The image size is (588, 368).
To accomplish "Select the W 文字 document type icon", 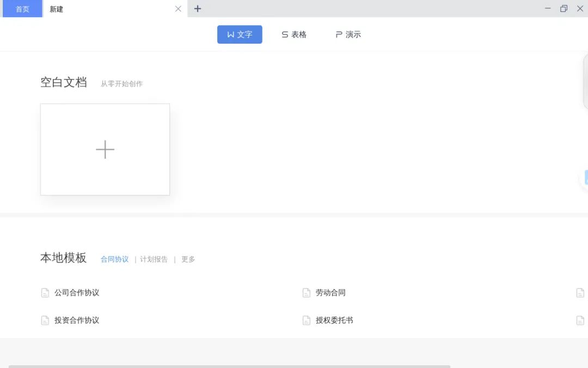I will pyautogui.click(x=231, y=34).
